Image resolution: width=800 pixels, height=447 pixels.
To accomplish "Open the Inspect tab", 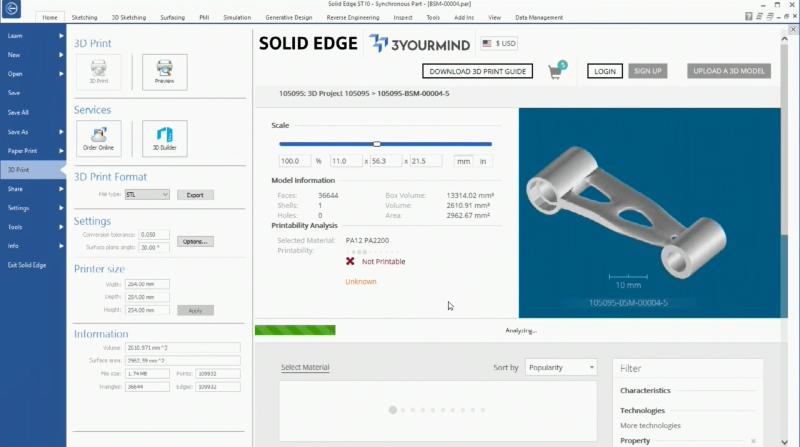I will (403, 17).
